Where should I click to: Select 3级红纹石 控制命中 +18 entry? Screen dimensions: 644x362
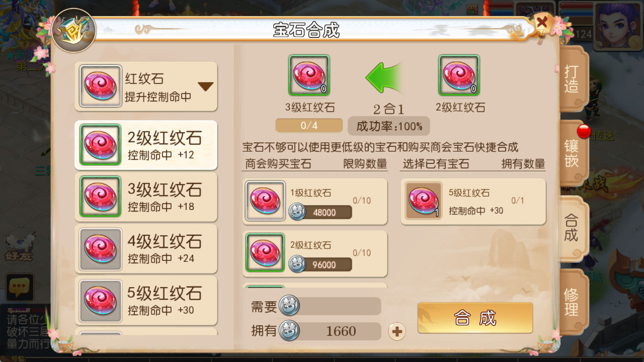[x=146, y=197]
